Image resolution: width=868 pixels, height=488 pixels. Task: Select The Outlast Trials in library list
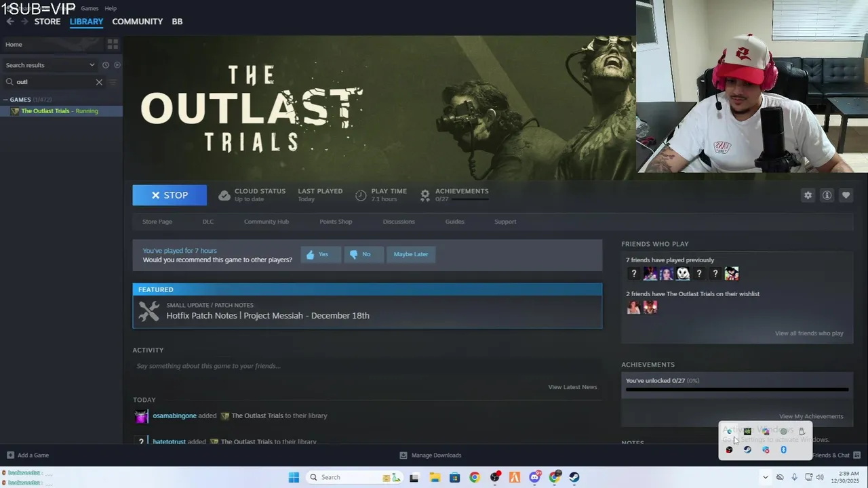61,111
